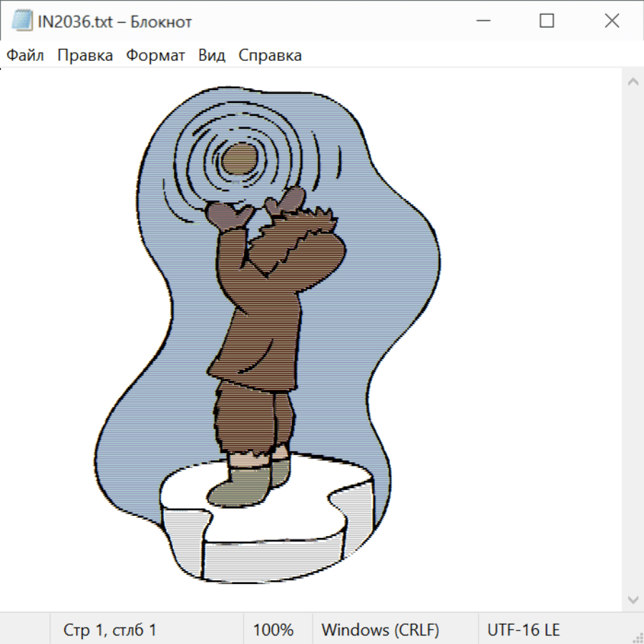Click the Notepad icon in the title bar
Screen dimensions: 644x644
point(21,21)
